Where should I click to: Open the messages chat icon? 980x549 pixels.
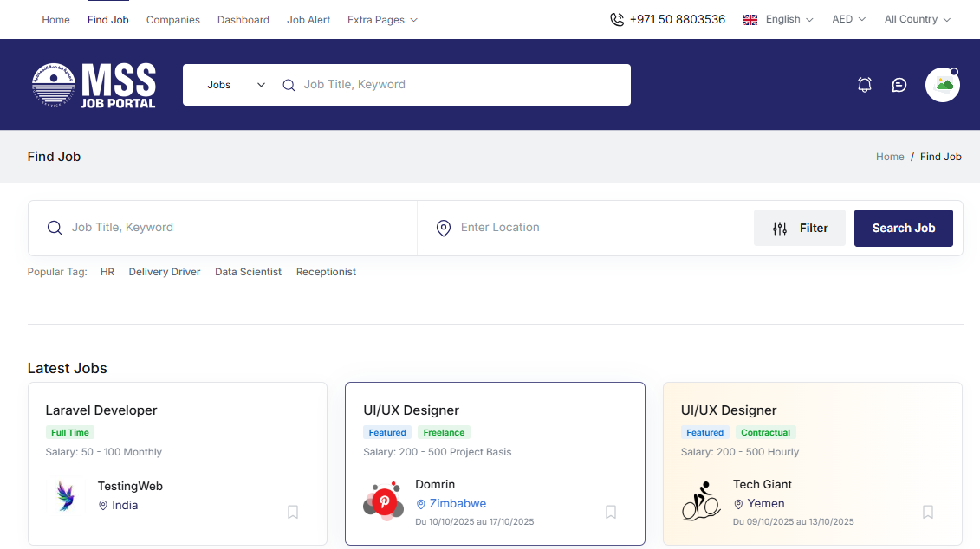[x=899, y=85]
